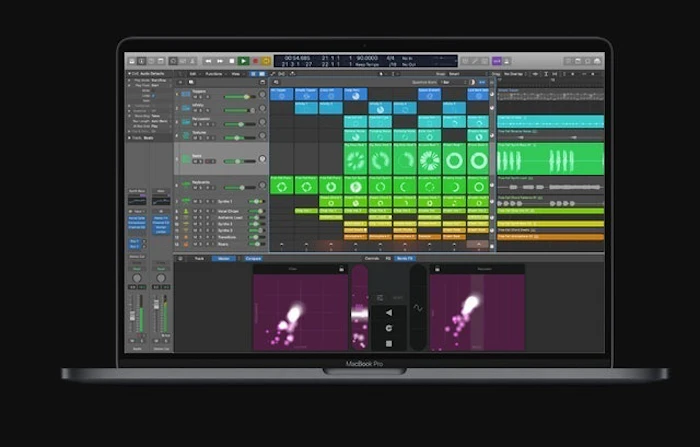Viewport: 700px width, 447px height.
Task: Select the Master tab in Smart Controls
Action: tap(224, 259)
